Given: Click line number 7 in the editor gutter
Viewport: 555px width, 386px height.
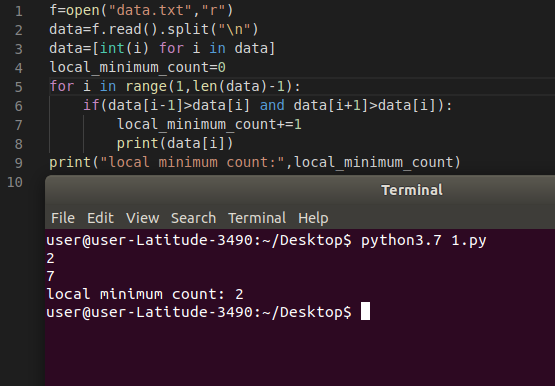Looking at the screenshot, I should 19,125.
